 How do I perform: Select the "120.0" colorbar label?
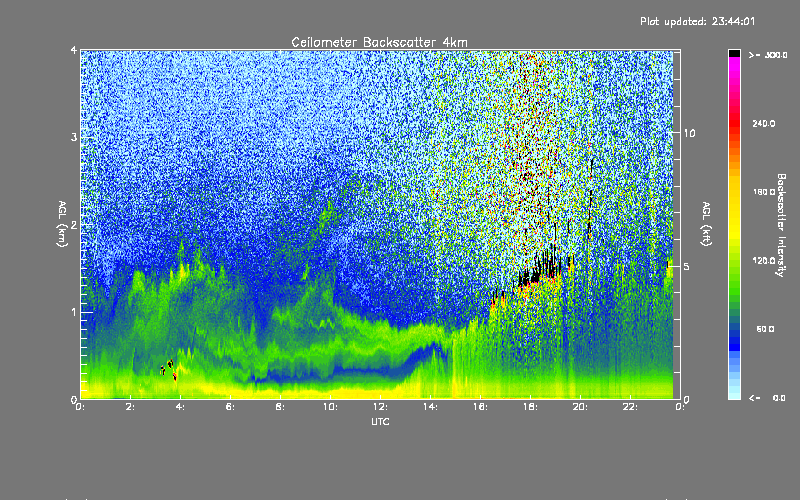764,261
